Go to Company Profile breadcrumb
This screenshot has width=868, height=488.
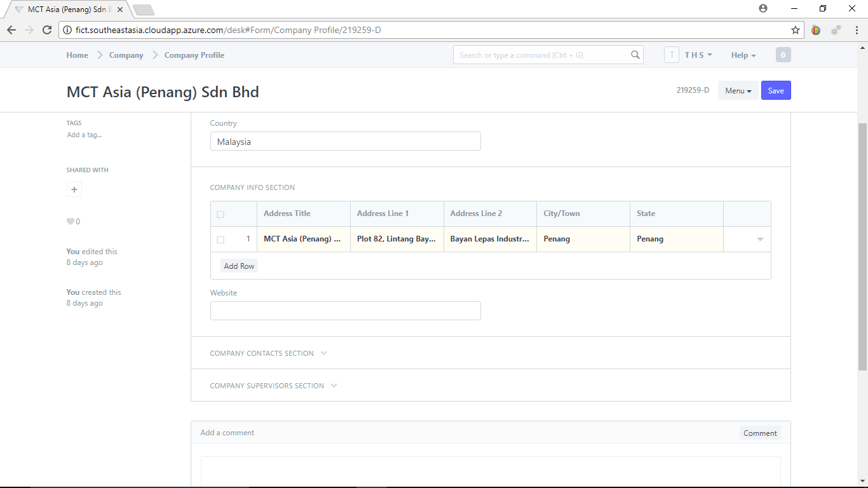[x=194, y=55]
